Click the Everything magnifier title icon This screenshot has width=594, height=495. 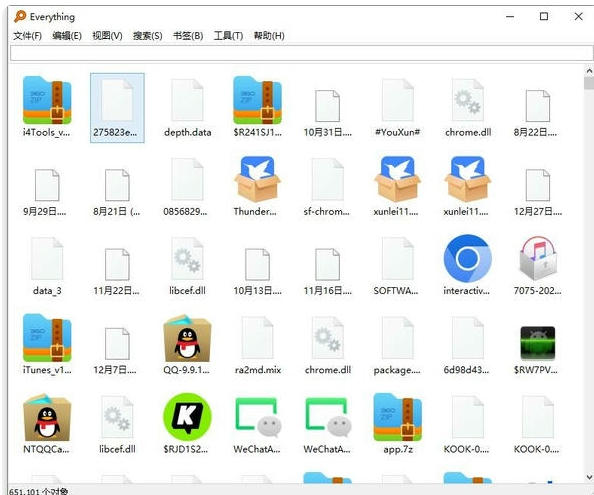coord(20,17)
